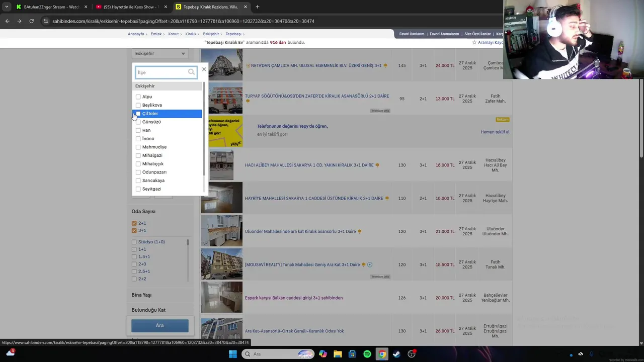Open Steam from the taskbar
The image size is (644, 362).
tap(397, 354)
